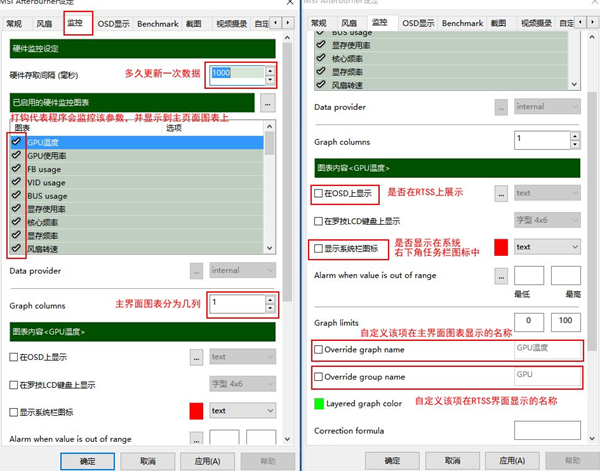Switch to 常规 tab in left window
This screenshot has height=471, width=600.
[14, 24]
